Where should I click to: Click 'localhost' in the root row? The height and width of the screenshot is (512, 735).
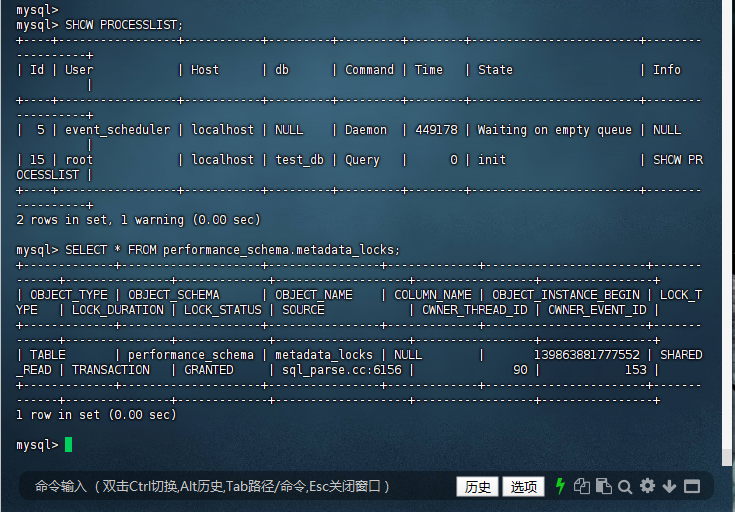tap(222, 160)
